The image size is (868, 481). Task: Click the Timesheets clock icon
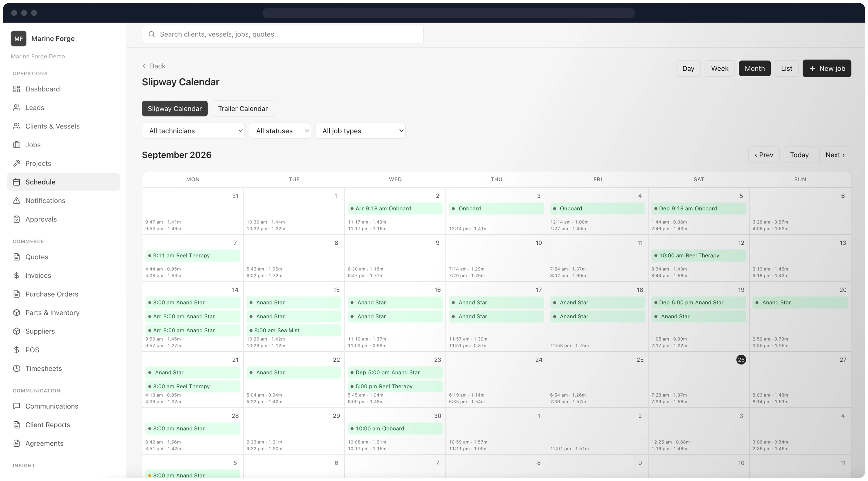[x=16, y=368]
